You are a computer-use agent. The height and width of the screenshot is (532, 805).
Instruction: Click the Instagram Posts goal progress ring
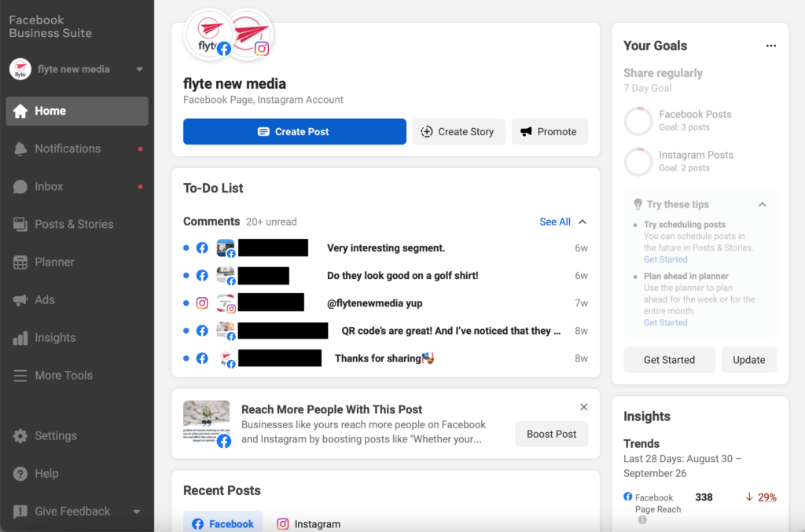(638, 162)
